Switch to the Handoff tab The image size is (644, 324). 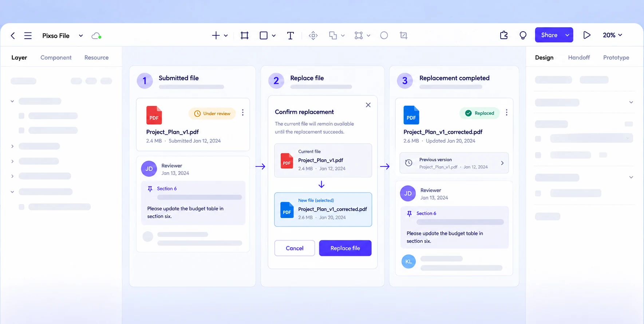(x=579, y=58)
